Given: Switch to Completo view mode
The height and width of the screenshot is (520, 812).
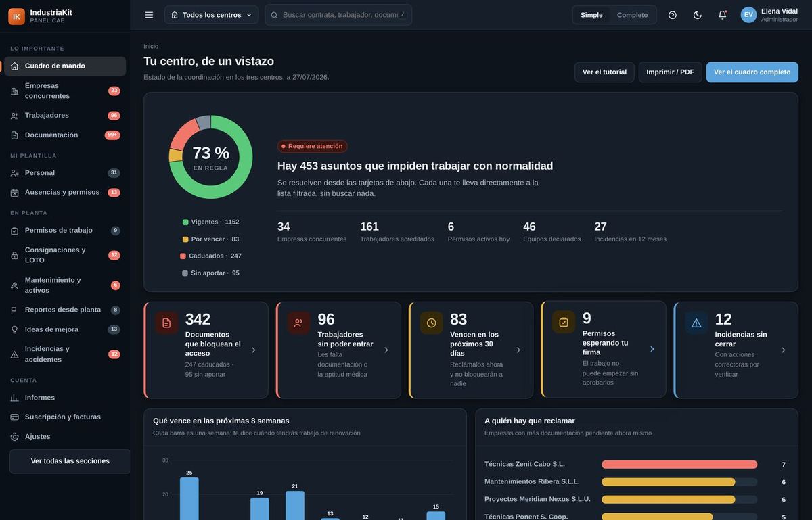Looking at the screenshot, I should point(632,15).
